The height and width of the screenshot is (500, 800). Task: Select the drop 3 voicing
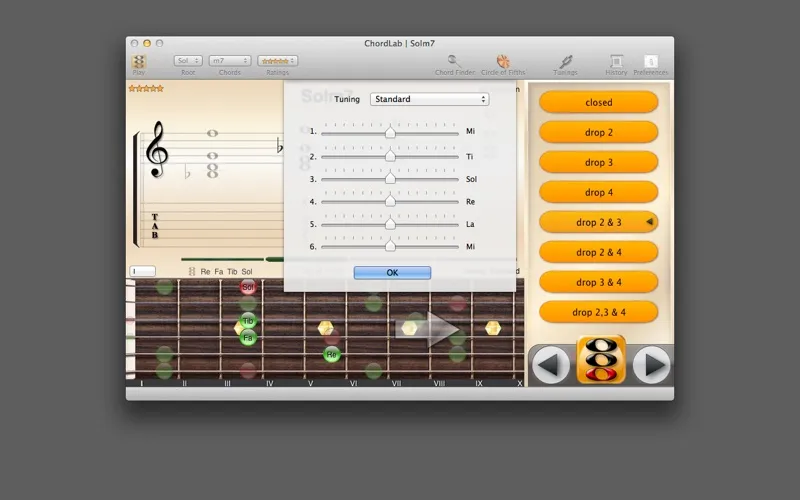[598, 163]
